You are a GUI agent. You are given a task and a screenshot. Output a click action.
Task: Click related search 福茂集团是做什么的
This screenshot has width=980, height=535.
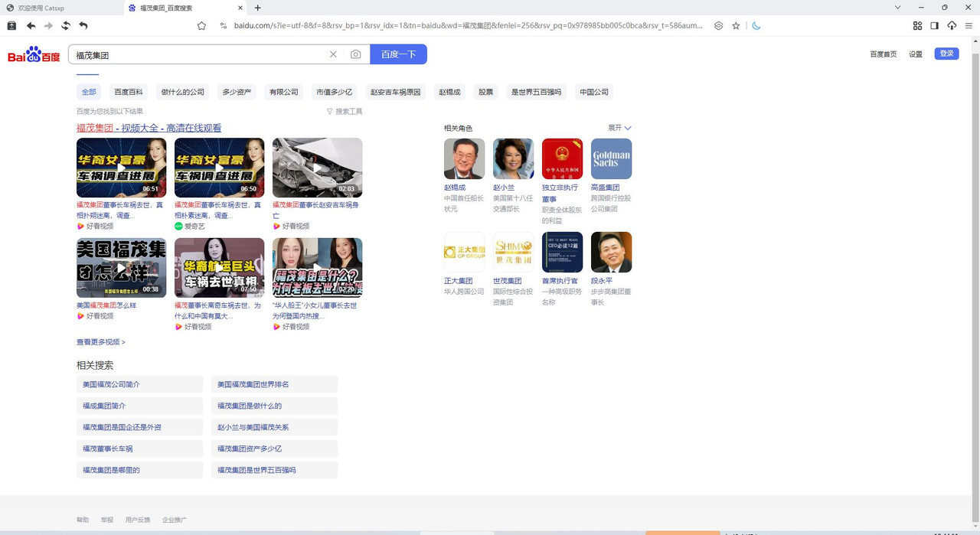coord(274,406)
